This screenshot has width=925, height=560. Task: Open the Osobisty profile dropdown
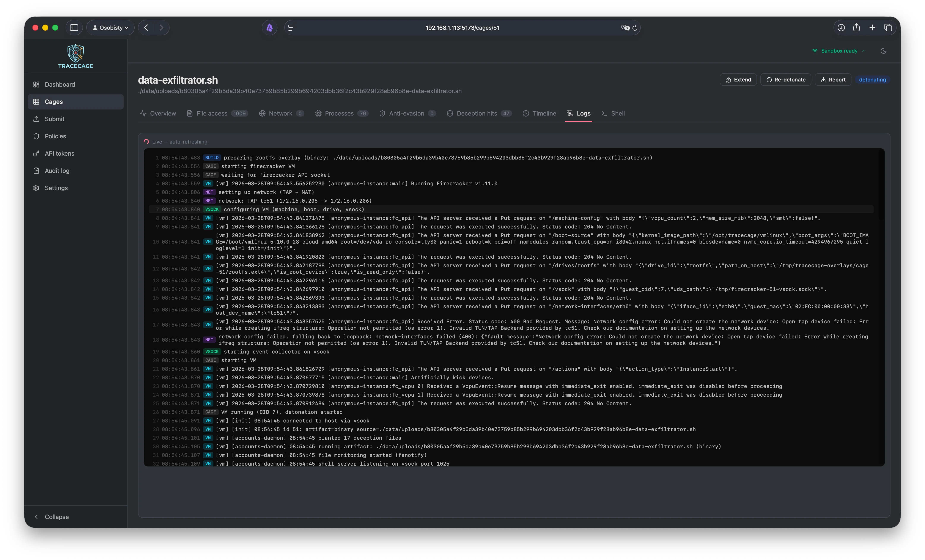[110, 27]
